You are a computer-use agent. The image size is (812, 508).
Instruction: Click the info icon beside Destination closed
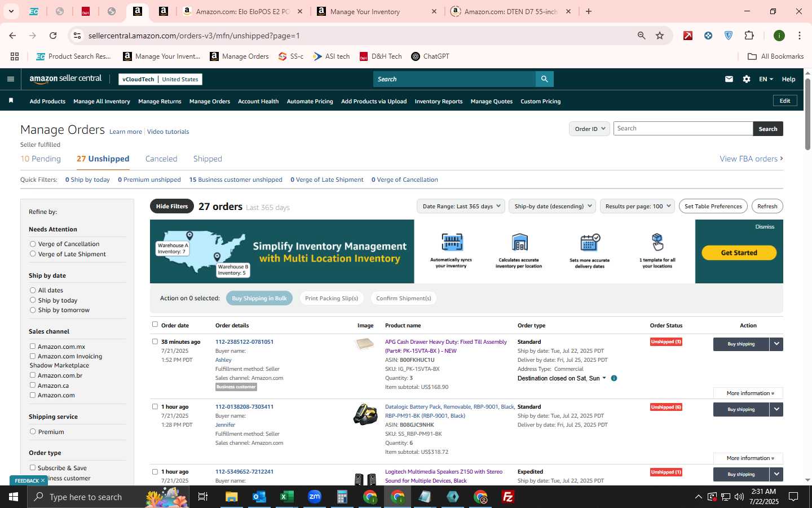pyautogui.click(x=614, y=378)
